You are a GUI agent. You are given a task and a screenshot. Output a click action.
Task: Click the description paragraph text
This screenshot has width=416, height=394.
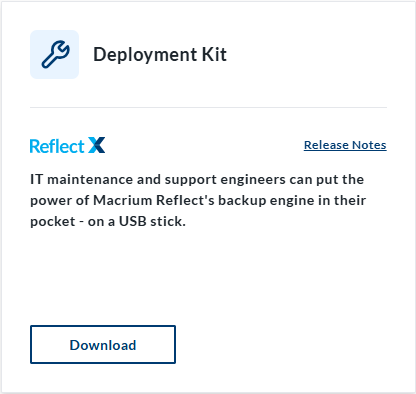coord(198,200)
